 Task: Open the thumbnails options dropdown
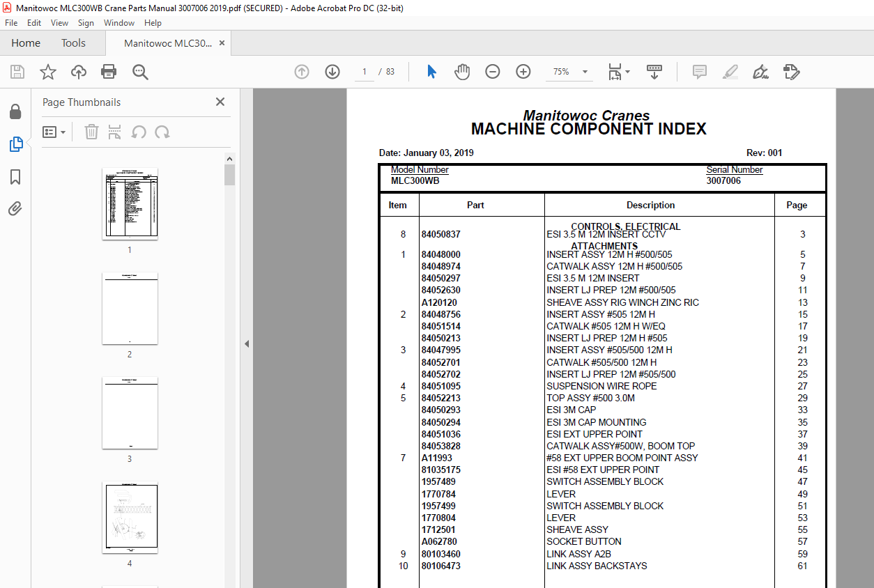pos(54,132)
